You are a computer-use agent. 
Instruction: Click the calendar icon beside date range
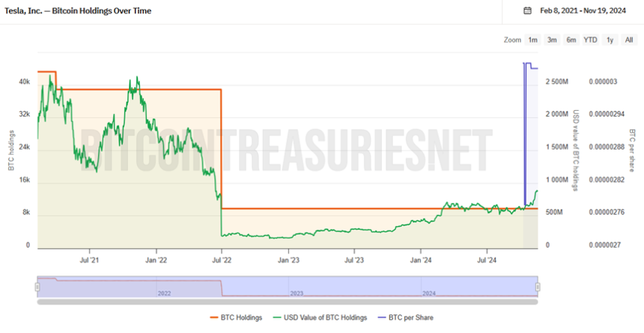528,10
